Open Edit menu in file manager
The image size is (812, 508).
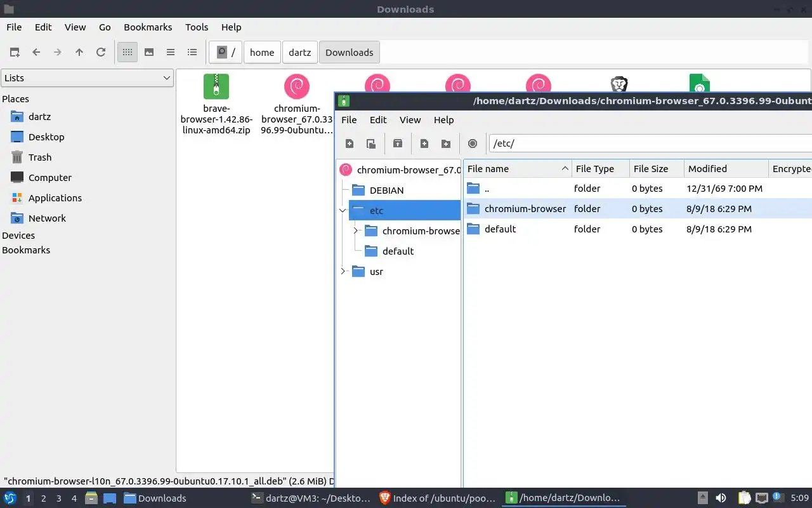[43, 27]
